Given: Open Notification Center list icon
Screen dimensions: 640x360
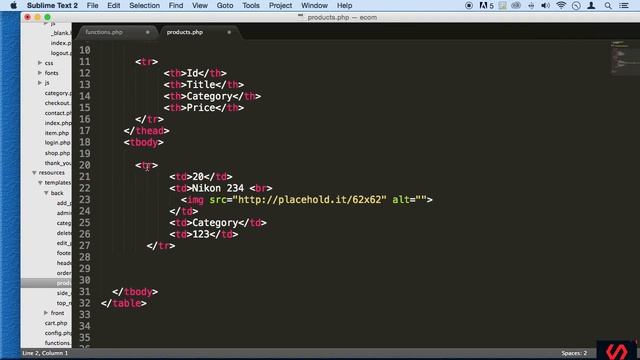Looking at the screenshot, I should [624, 6].
